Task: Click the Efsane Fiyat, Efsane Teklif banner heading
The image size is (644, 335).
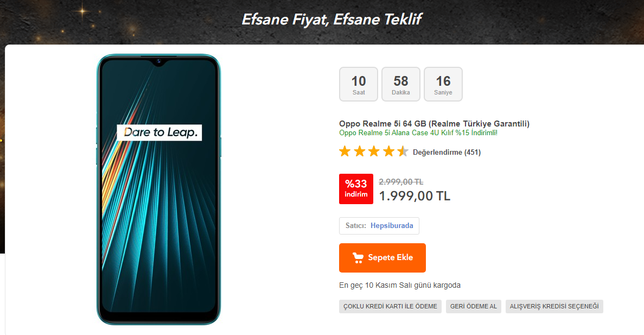Action: [331, 20]
